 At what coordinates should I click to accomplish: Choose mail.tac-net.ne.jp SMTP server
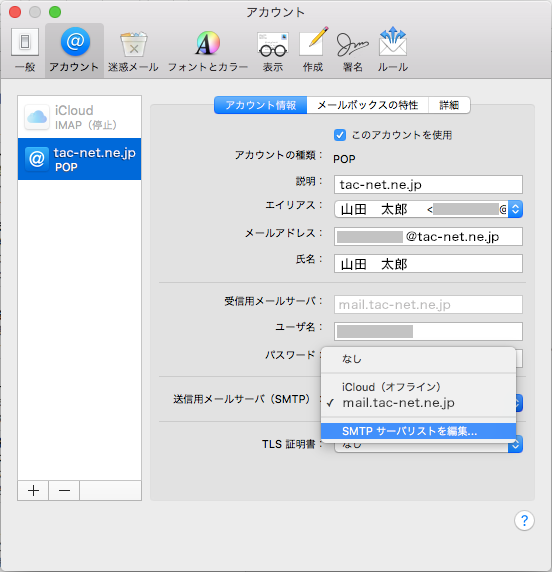pyautogui.click(x=418, y=403)
